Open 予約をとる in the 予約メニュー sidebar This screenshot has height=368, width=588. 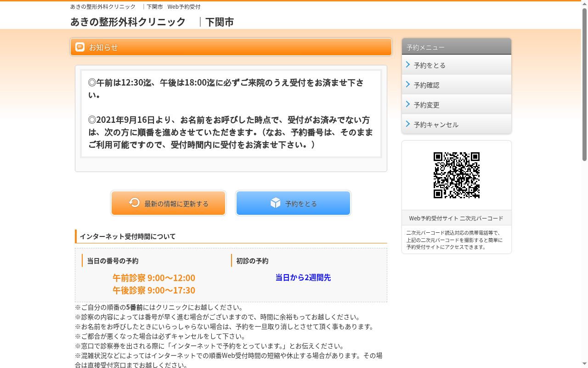pos(457,65)
